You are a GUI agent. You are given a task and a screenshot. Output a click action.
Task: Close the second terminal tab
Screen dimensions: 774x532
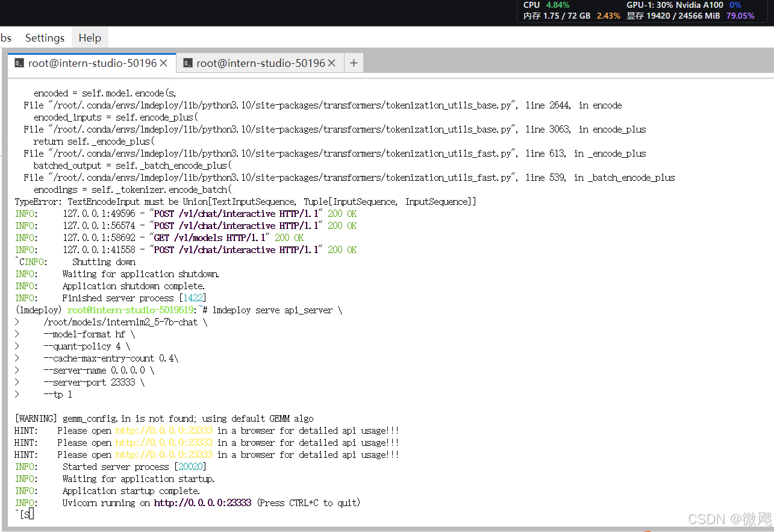click(x=331, y=62)
